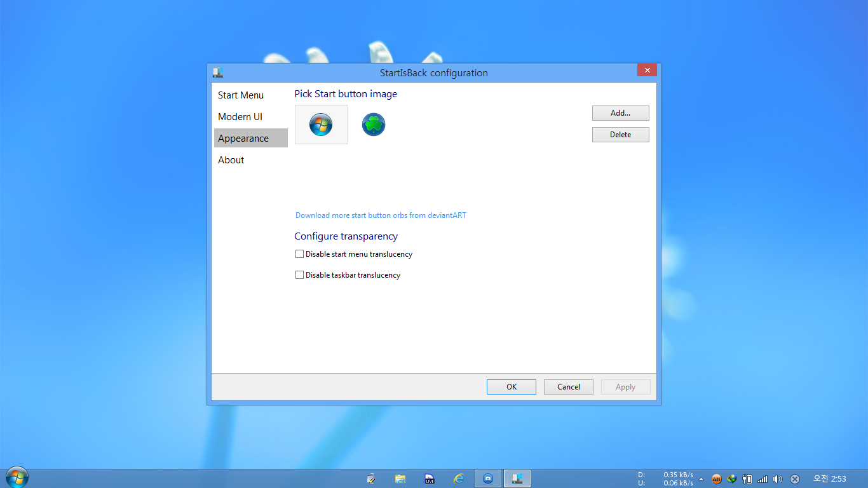This screenshot has height=488, width=868.
Task: Open the Modern UI settings tab
Action: point(250,117)
